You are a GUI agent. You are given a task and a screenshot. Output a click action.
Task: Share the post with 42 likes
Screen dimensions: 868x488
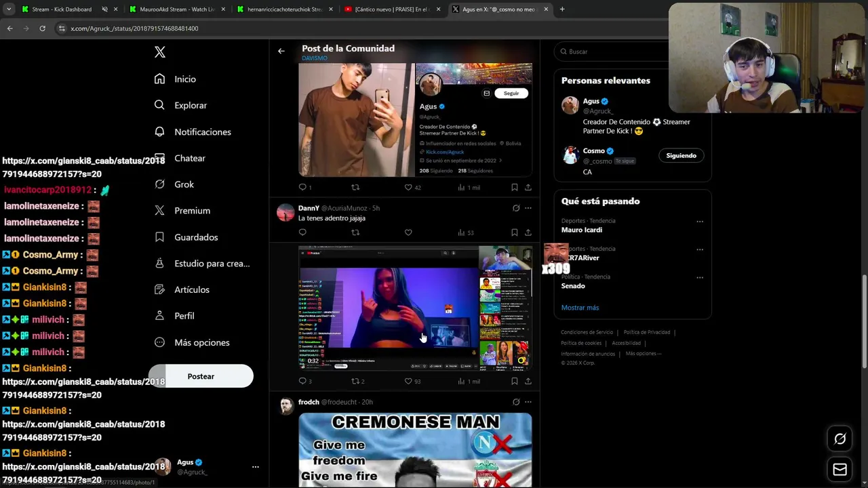point(528,187)
